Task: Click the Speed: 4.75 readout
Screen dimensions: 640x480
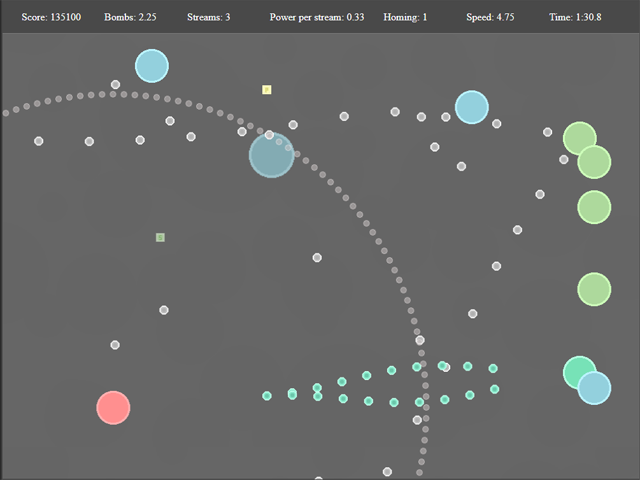Action: [490, 17]
